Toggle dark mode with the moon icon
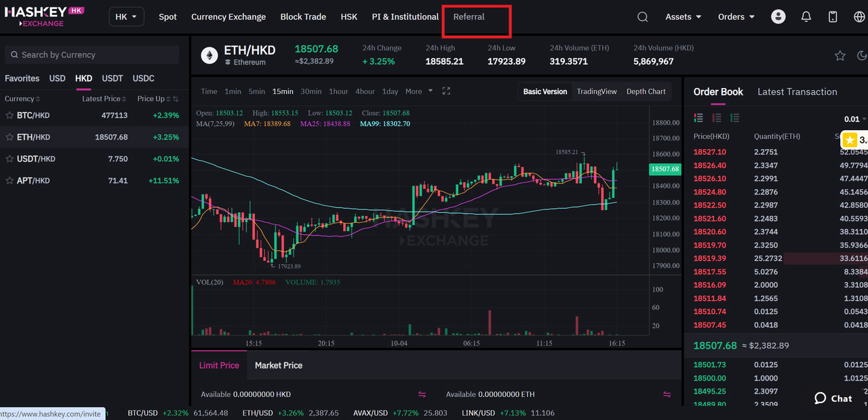This screenshot has width=868, height=420. [x=862, y=56]
